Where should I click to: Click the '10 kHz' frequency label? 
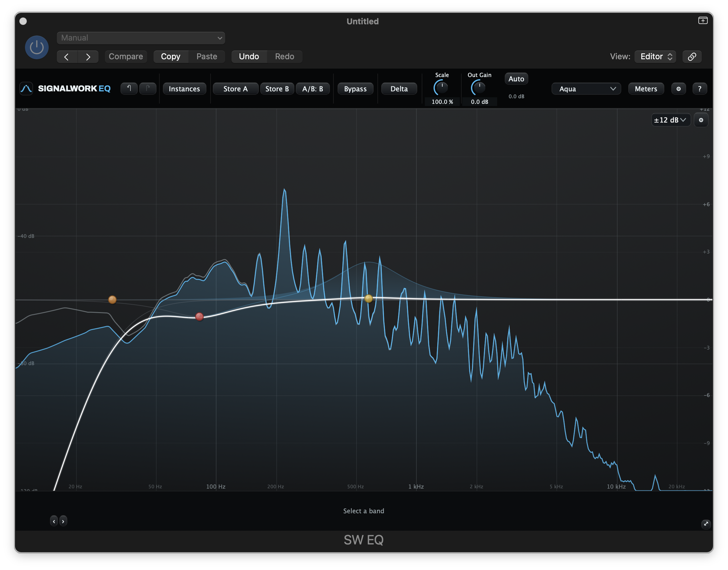[x=616, y=486]
